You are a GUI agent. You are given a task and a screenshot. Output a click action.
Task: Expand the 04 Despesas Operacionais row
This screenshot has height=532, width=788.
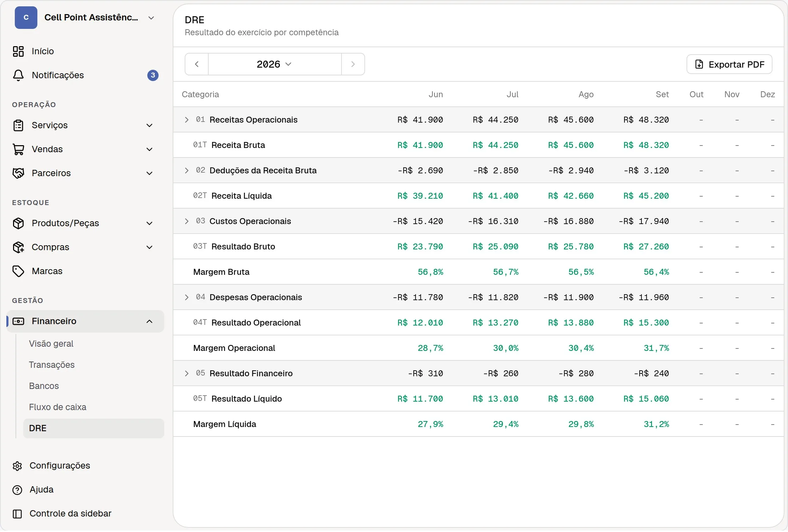click(187, 297)
